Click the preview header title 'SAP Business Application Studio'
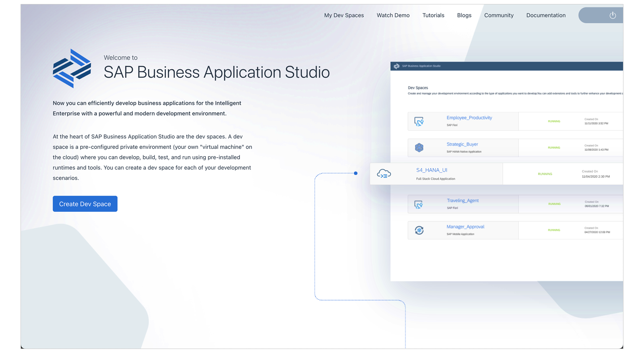 [421, 66]
